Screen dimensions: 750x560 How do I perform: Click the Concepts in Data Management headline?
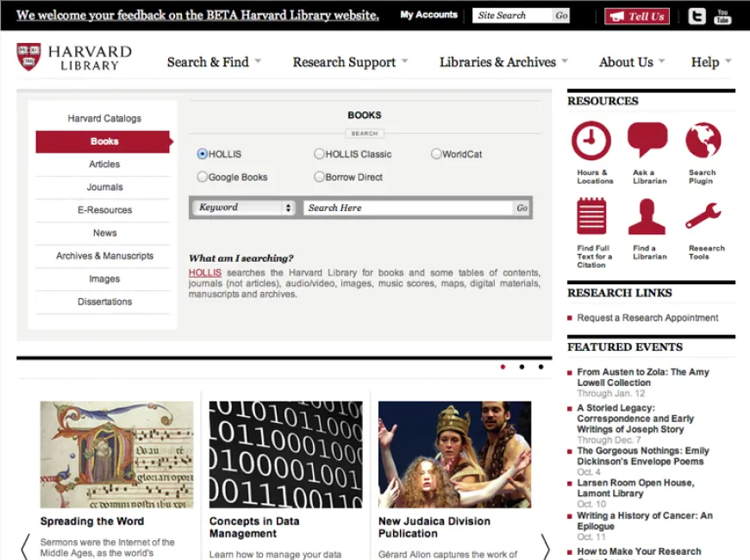coord(254,527)
